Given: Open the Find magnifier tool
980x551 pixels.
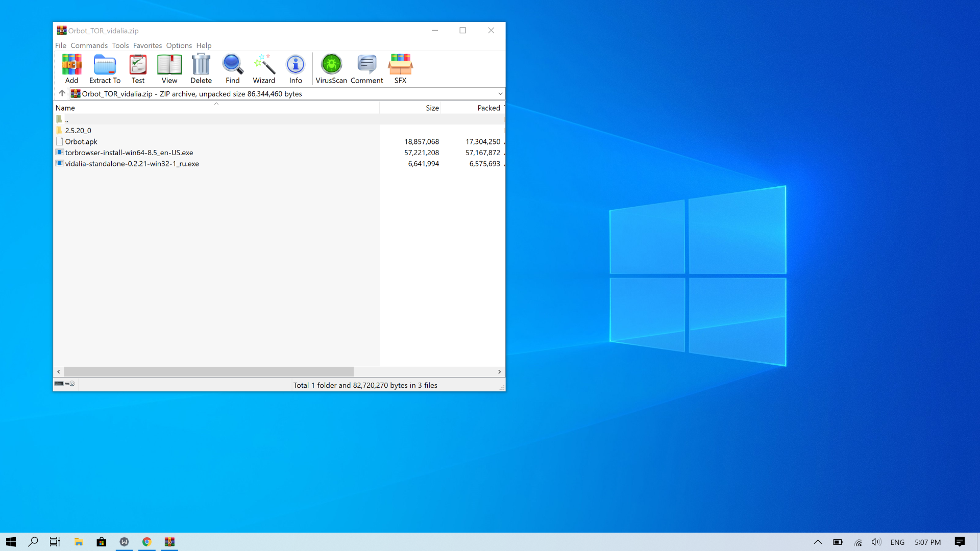Looking at the screenshot, I should tap(233, 68).
